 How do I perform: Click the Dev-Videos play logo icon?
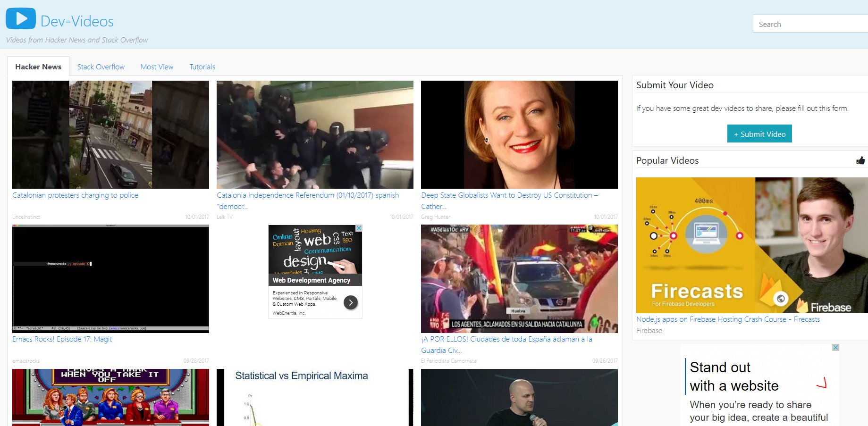(x=21, y=18)
